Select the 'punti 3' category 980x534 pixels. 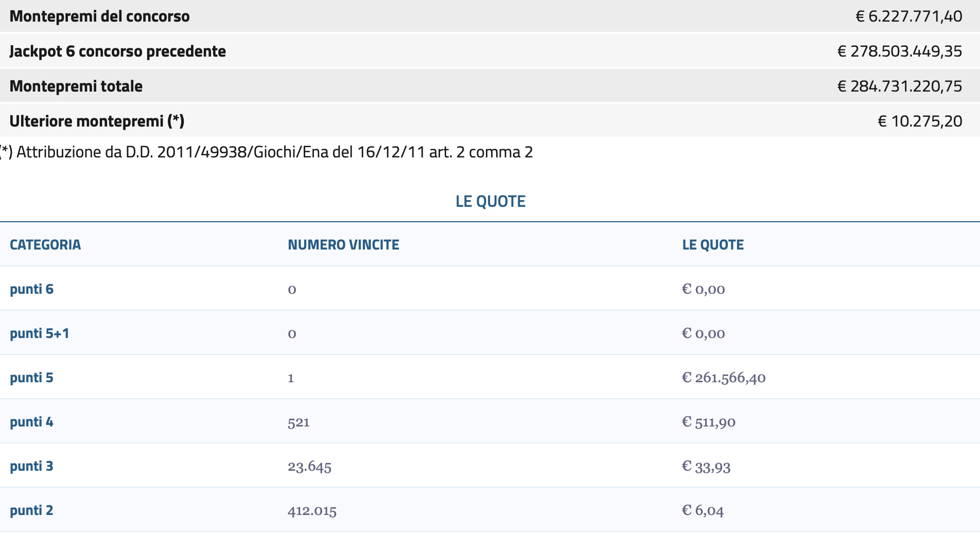31,466
